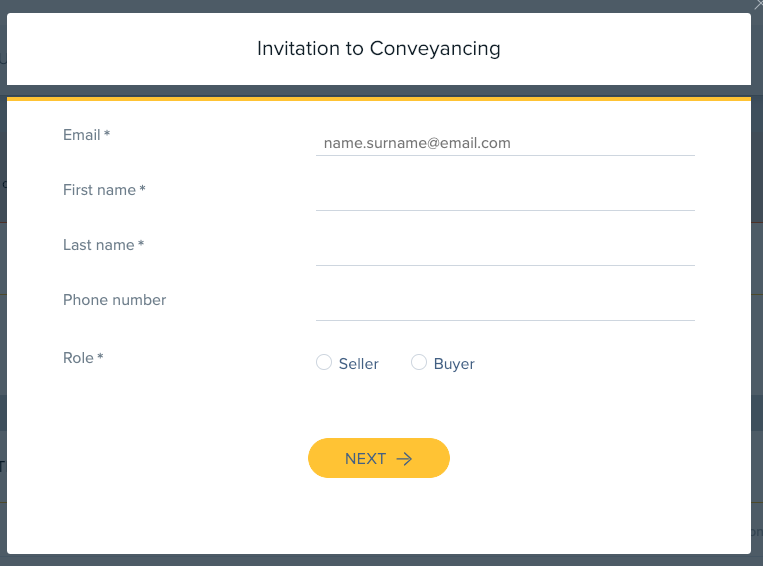
Task: Click the required asterisk beside Email
Action: tap(107, 132)
